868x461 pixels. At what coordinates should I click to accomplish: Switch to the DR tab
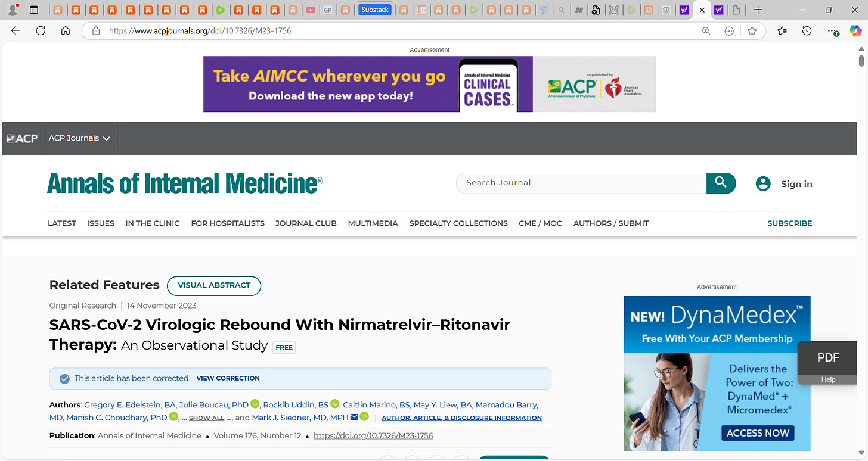click(578, 10)
